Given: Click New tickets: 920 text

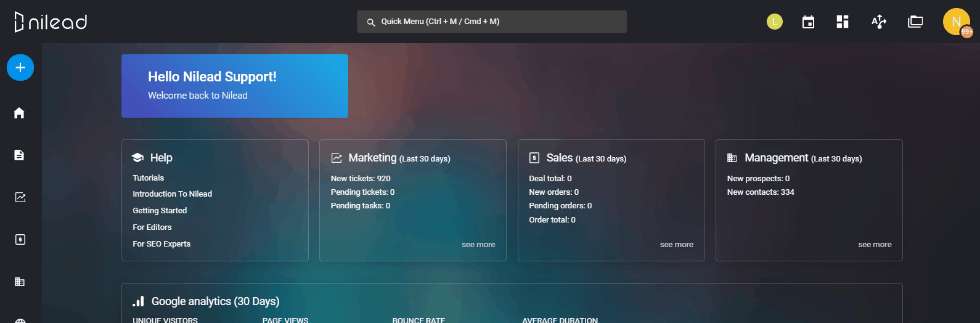Looking at the screenshot, I should [361, 178].
